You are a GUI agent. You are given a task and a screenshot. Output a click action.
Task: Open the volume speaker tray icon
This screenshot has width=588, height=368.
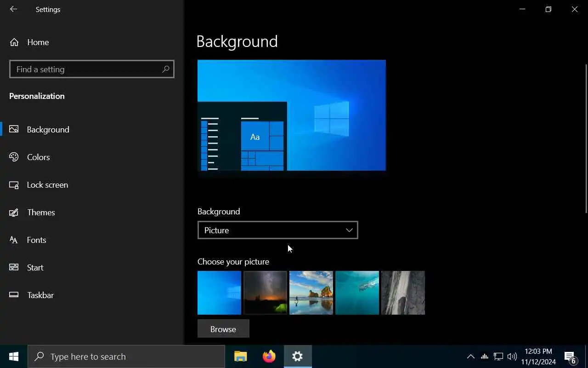512,356
